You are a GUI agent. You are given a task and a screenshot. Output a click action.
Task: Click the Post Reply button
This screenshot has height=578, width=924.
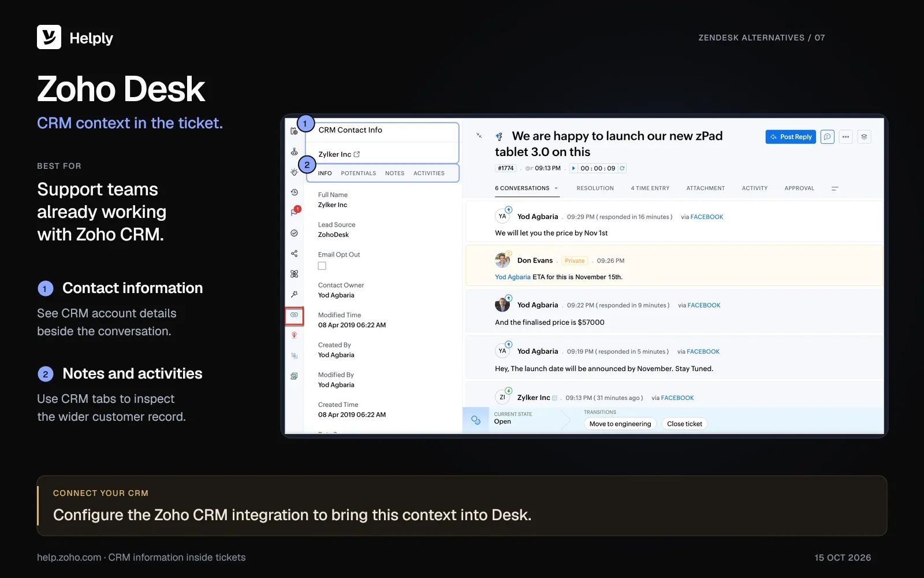coord(791,137)
